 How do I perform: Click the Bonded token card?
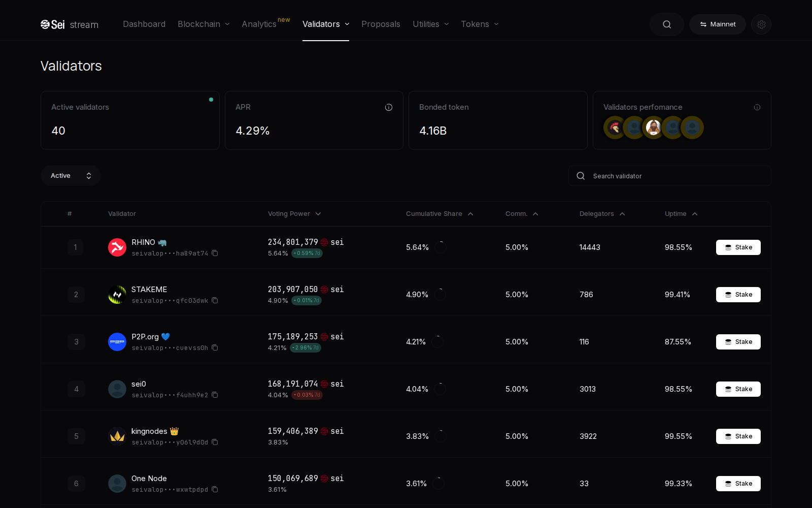tap(498, 120)
